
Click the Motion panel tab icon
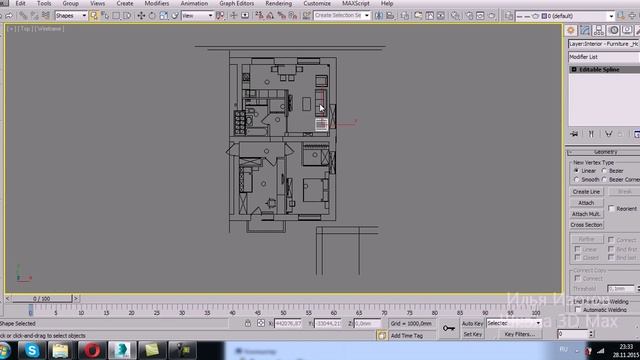point(613,31)
